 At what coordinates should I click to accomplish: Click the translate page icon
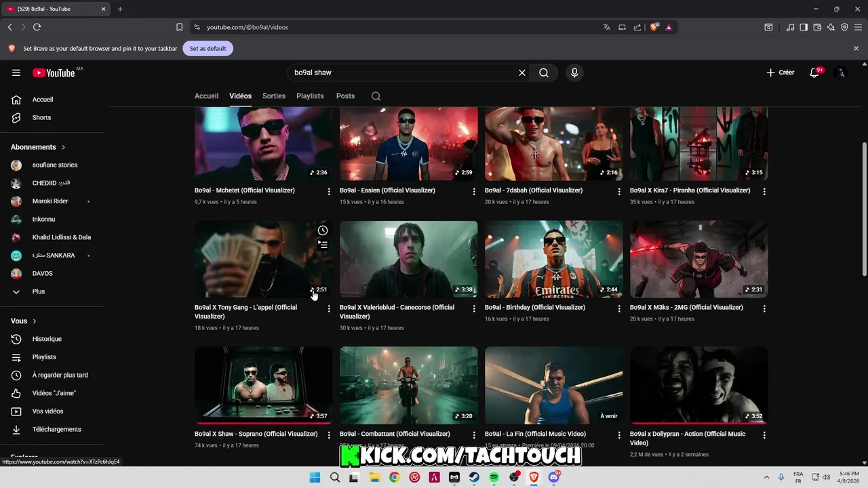click(606, 27)
